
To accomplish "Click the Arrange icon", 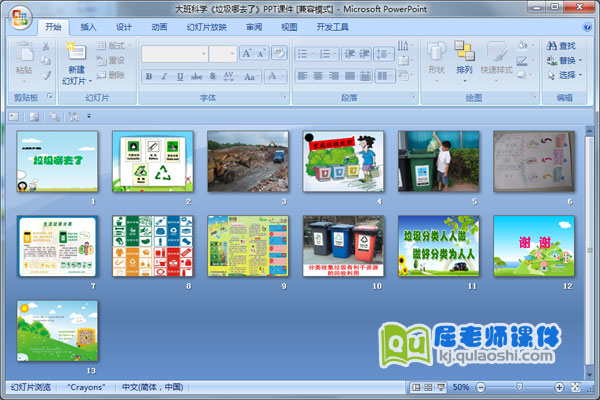I will 464,51.
